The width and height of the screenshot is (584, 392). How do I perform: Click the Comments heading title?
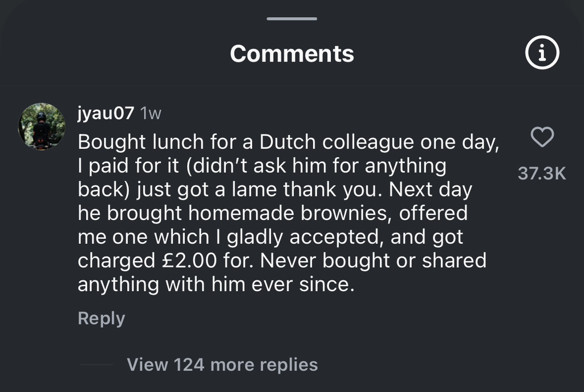point(291,54)
